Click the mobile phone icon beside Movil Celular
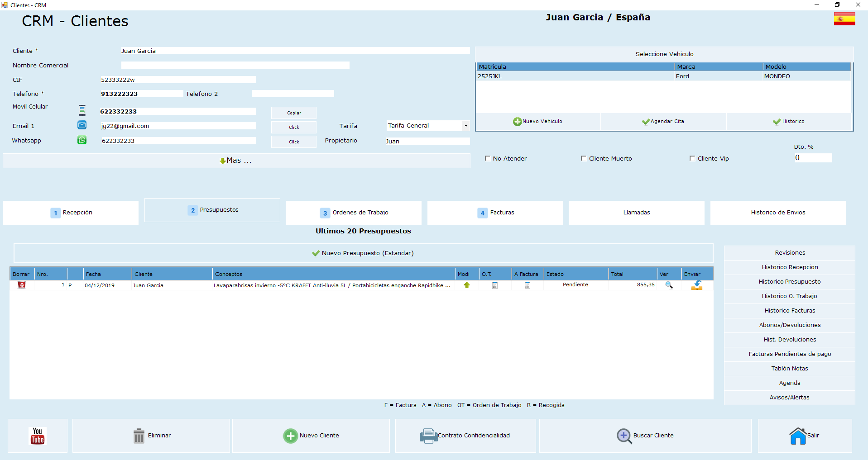 82,110
